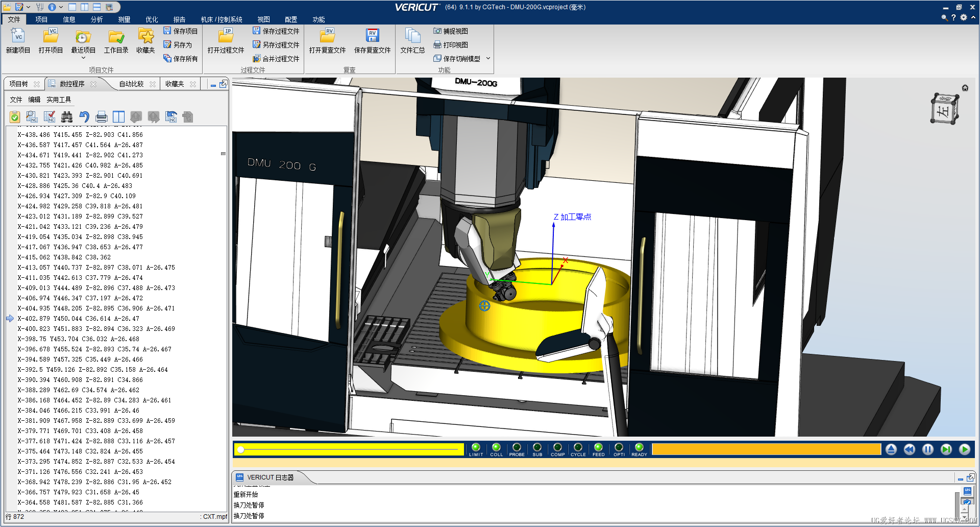The height and width of the screenshot is (527, 980).
Task: Click the split-pane layout icon in NC toolbar
Action: 119,117
